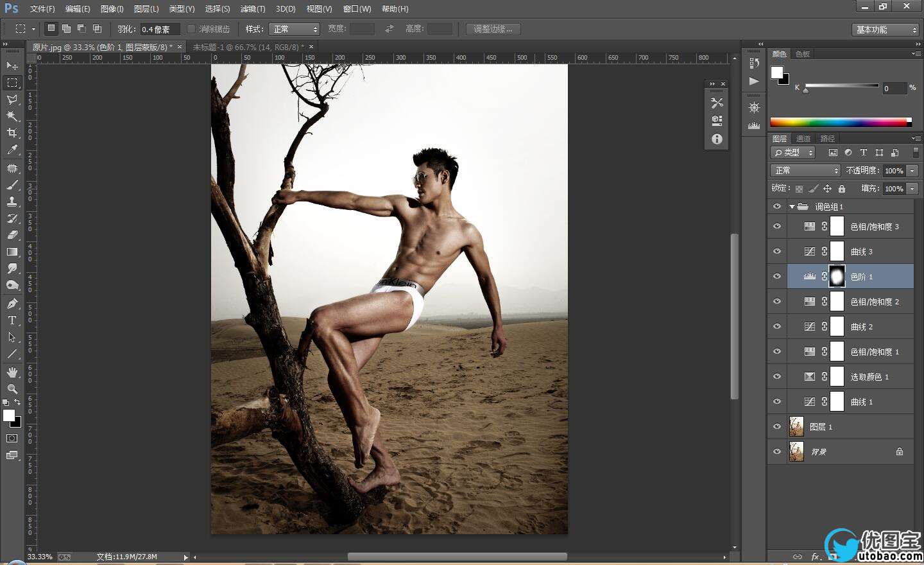Open the Actions panel play icon

pyautogui.click(x=754, y=81)
